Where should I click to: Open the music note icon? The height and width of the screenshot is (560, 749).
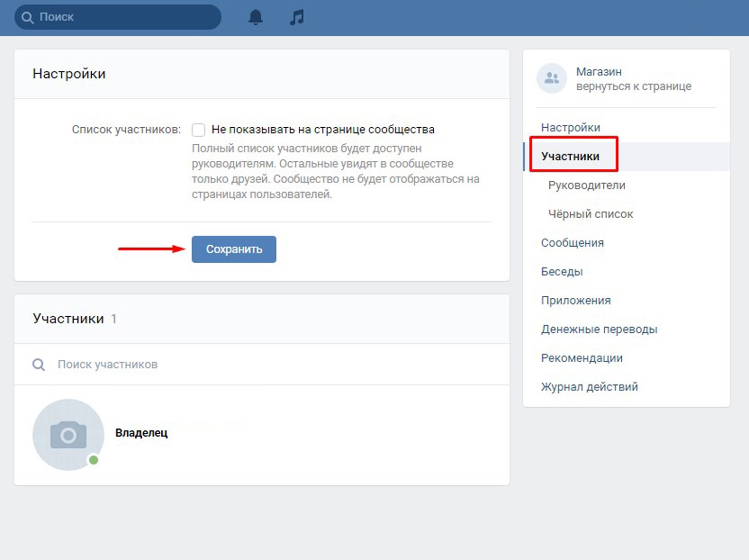coord(296,17)
